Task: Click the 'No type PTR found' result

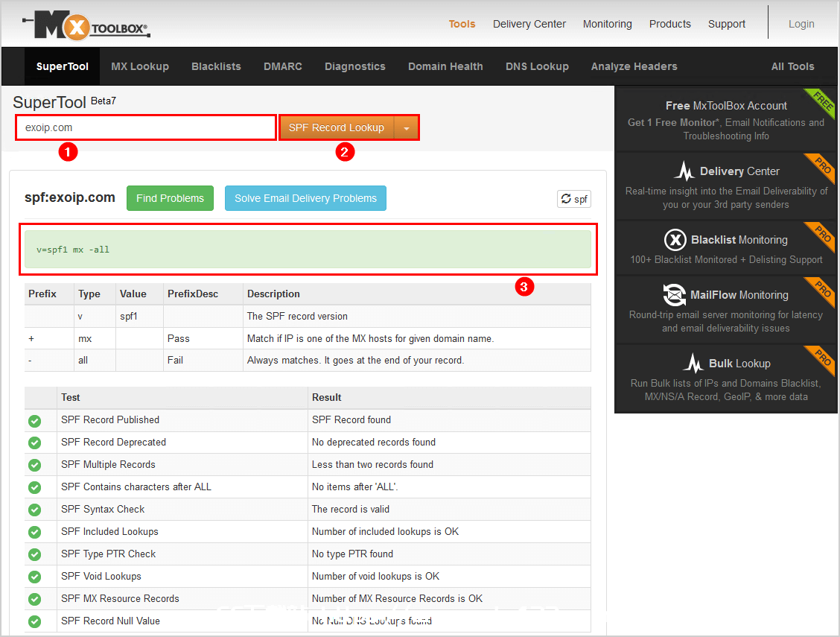Action: (352, 554)
